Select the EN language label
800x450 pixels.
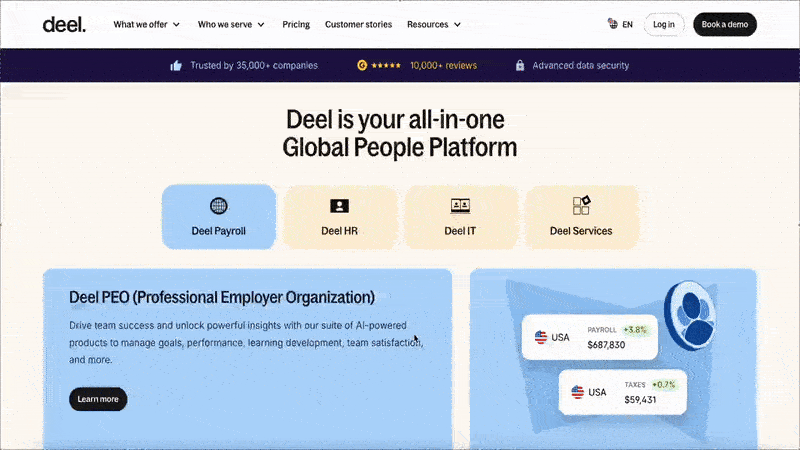pyautogui.click(x=627, y=24)
